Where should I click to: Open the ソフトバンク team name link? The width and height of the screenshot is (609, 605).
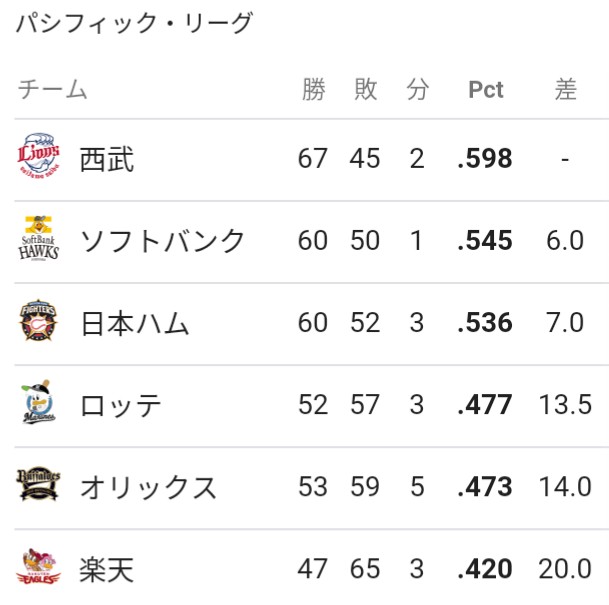[x=162, y=241]
